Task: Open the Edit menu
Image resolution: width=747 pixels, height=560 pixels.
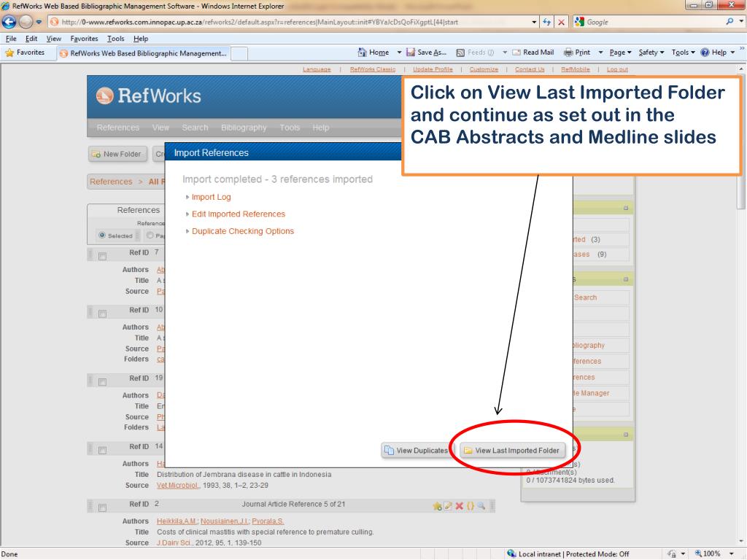Action: [x=31, y=39]
